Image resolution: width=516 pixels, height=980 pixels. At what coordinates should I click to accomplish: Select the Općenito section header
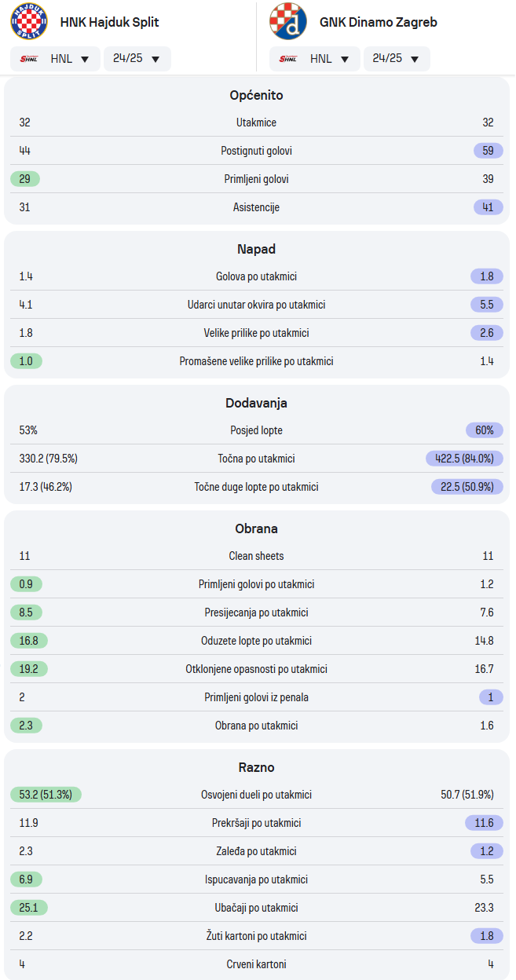tap(257, 95)
